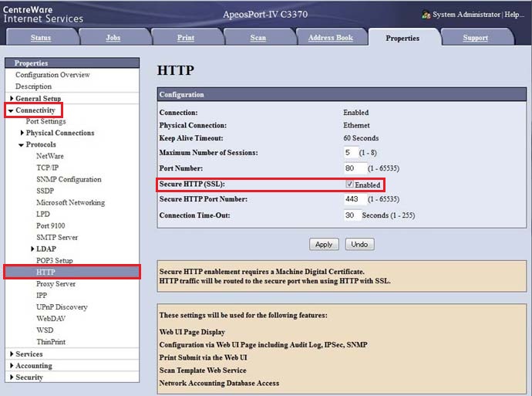Expand the Physical Connections node

click(x=22, y=133)
